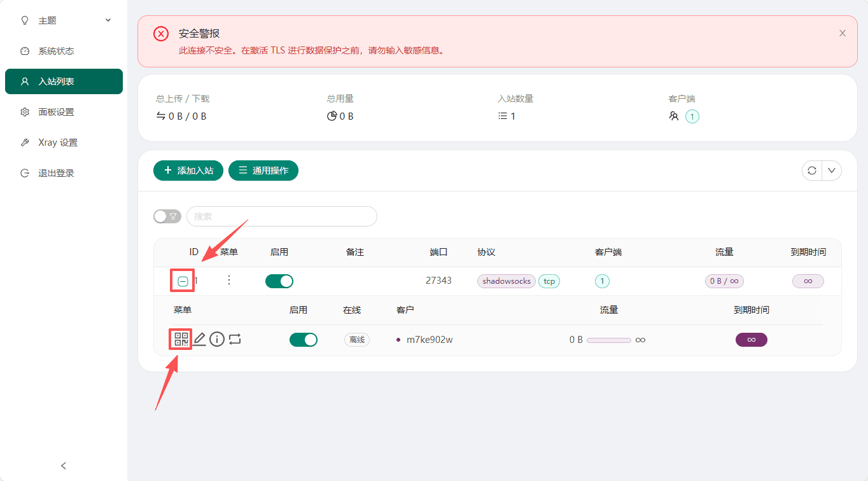Open the chevron dropdown next to refresh

tap(832, 171)
